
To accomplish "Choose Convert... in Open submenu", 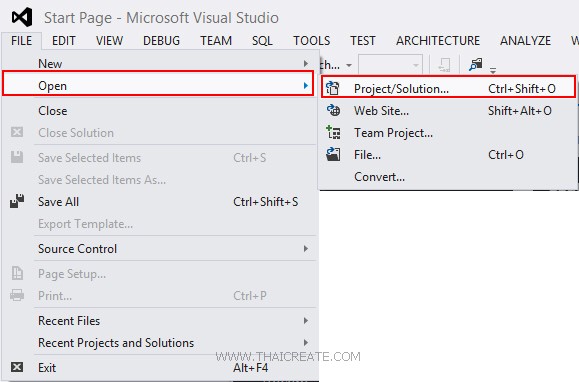I will (x=448, y=177).
